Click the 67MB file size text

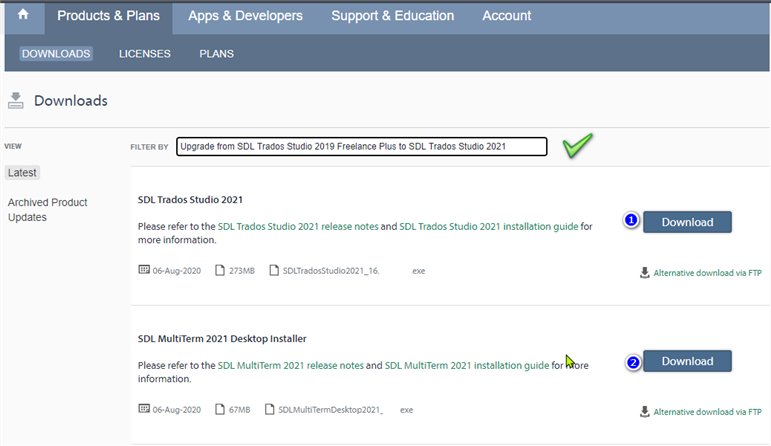[x=239, y=410]
